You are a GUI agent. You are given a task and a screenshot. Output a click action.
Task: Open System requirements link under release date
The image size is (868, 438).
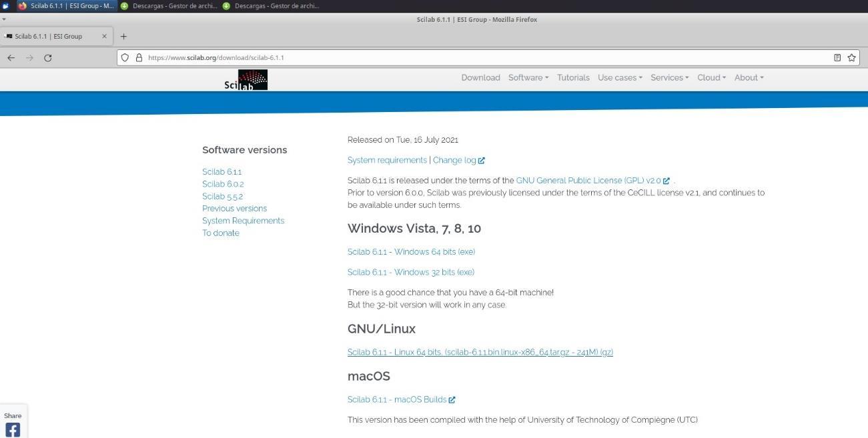[x=387, y=160]
